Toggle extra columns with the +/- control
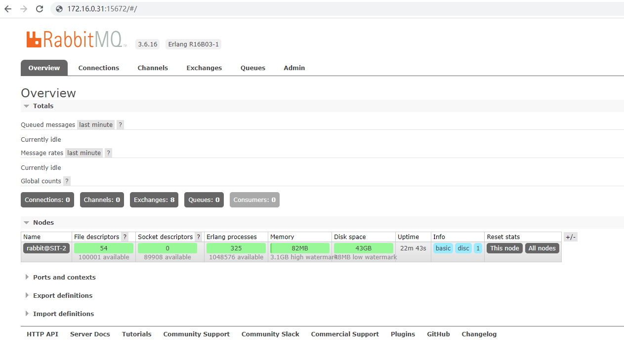The image size is (624, 364). point(570,237)
